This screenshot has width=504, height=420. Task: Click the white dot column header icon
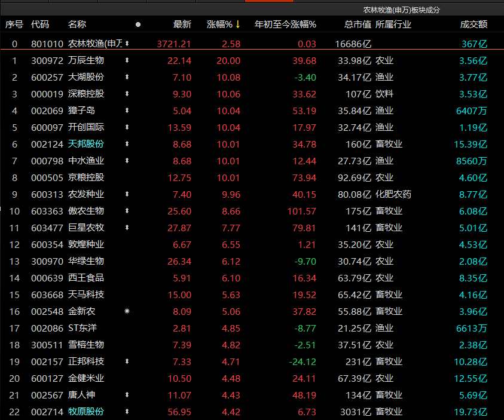pos(138,24)
